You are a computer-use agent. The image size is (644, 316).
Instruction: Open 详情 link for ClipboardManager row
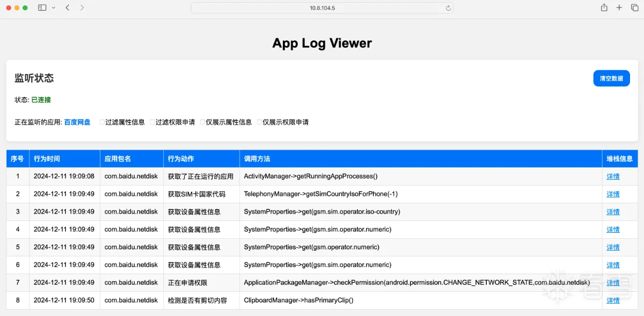[613, 300]
